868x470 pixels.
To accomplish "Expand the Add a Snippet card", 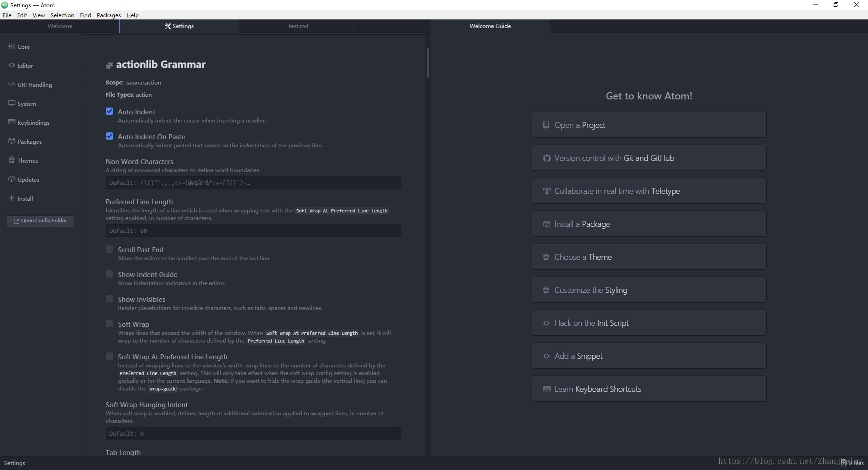I will [649, 356].
